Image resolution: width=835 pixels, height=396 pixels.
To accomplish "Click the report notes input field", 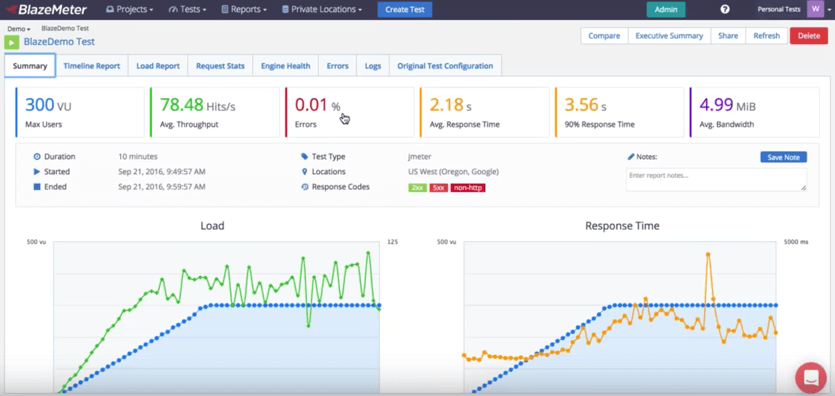I will tap(716, 179).
